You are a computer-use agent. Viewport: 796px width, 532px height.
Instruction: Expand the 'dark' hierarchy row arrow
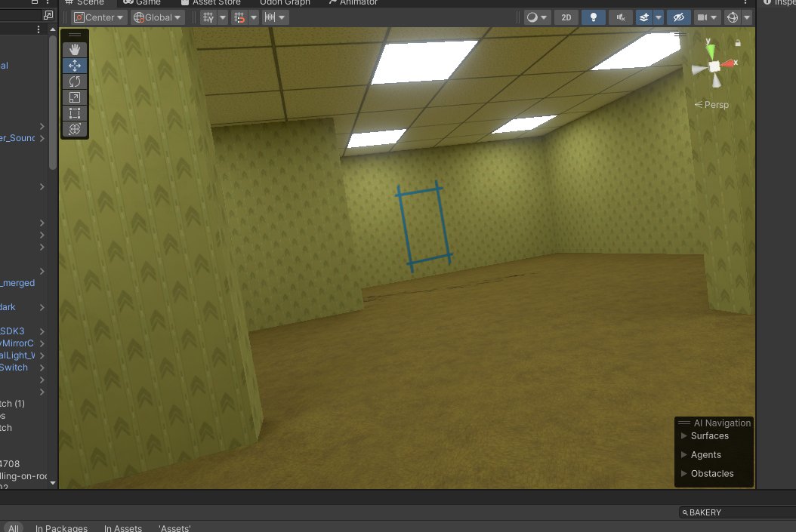pyautogui.click(x=42, y=307)
